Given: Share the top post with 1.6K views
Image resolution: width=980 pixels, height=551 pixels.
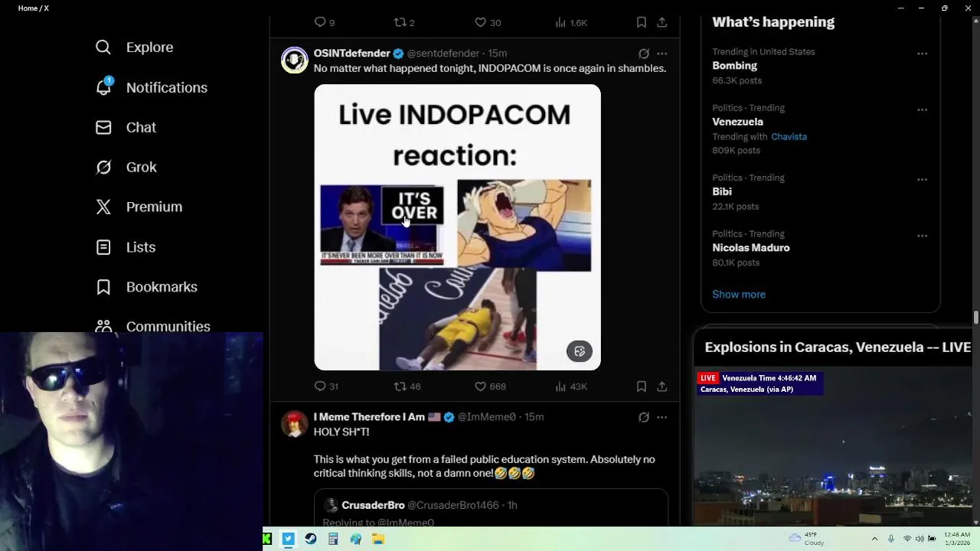Looking at the screenshot, I should (x=662, y=22).
